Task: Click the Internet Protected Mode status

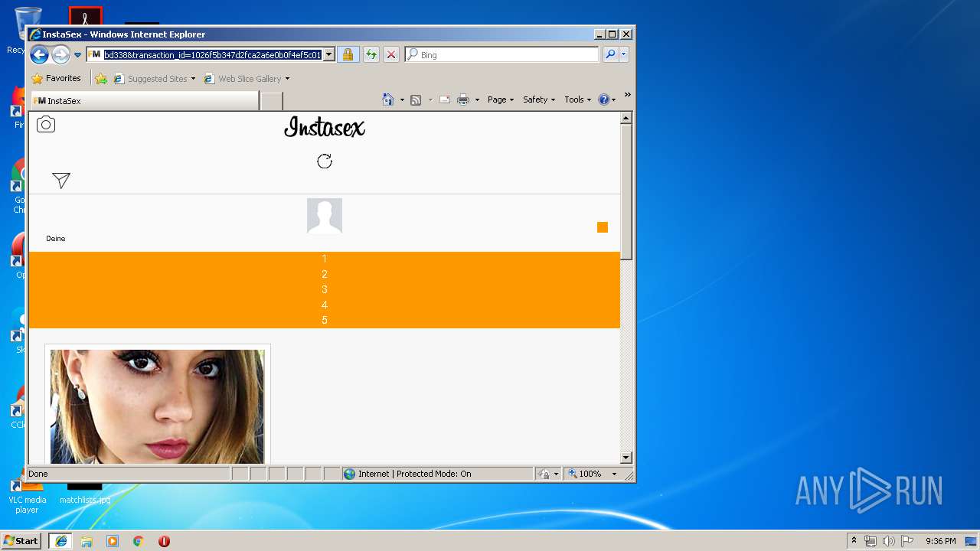Action: click(x=436, y=474)
